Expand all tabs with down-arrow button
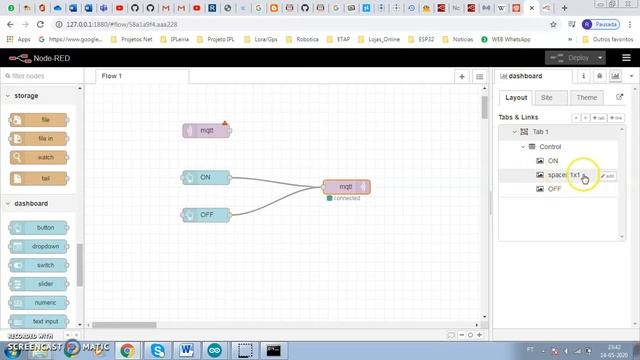This screenshot has height=360, width=640. [585, 118]
